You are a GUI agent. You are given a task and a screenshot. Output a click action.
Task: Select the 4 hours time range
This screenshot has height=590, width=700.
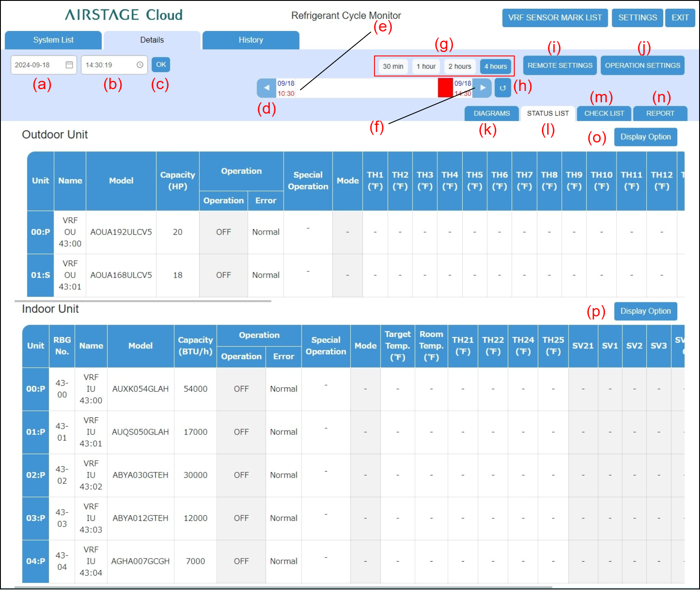(x=496, y=66)
